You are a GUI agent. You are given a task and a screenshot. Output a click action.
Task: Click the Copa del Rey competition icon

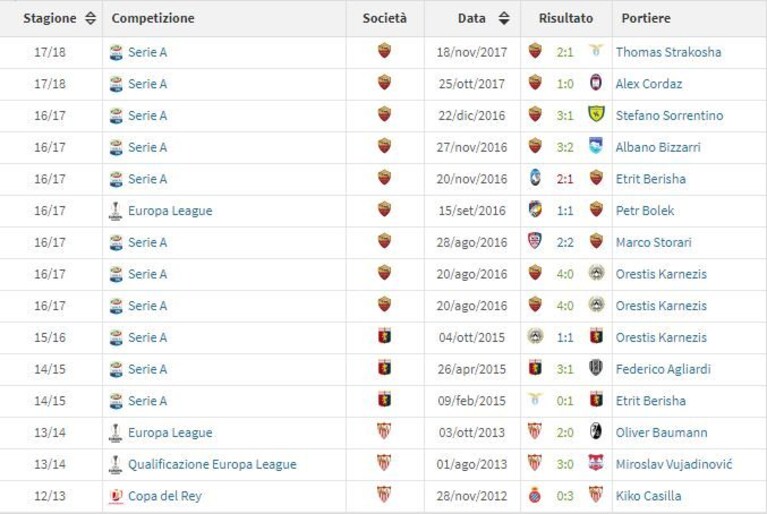(x=115, y=496)
